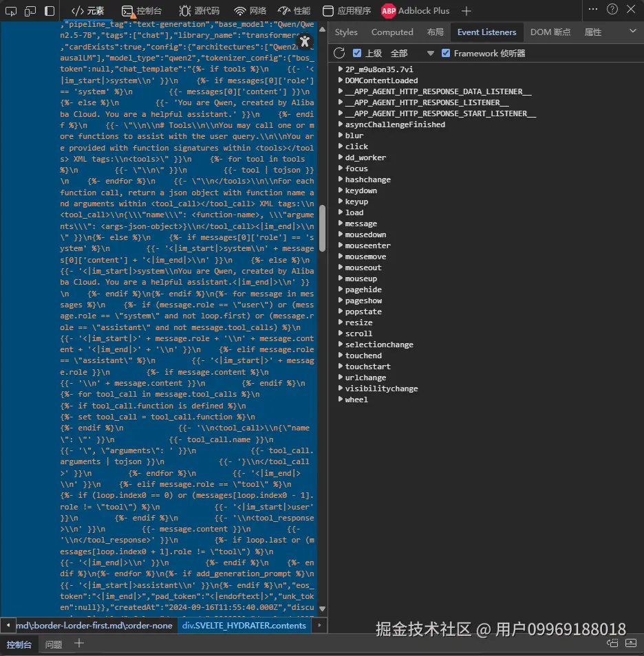Viewport: 644px width, 656px height.
Task: Switch to the 属性 Properties tab
Action: [592, 32]
